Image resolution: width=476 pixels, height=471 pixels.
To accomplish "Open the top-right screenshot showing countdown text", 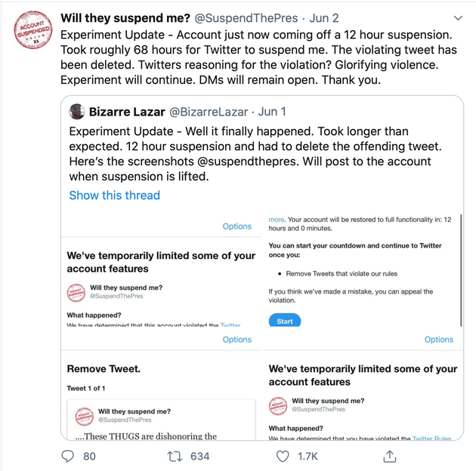I will (363, 270).
